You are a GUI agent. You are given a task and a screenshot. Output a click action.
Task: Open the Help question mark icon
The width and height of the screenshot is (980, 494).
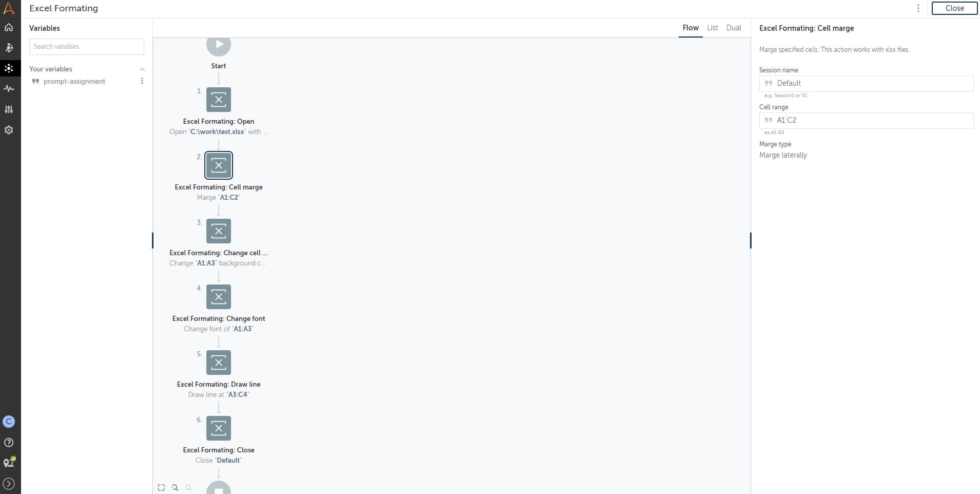(x=9, y=443)
